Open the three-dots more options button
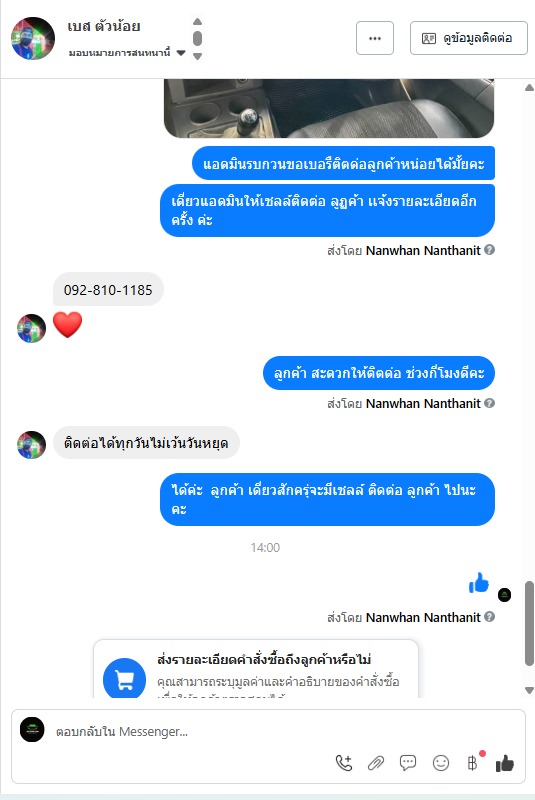 point(375,38)
